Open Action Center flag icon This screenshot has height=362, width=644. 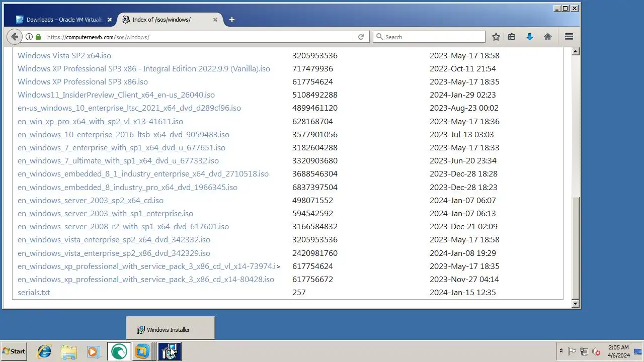[x=572, y=351]
